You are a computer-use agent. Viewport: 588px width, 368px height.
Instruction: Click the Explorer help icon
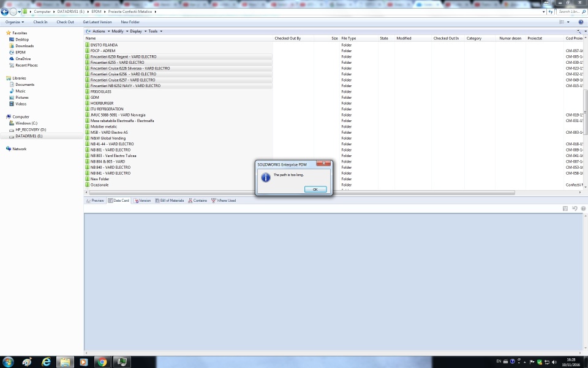pos(581,22)
